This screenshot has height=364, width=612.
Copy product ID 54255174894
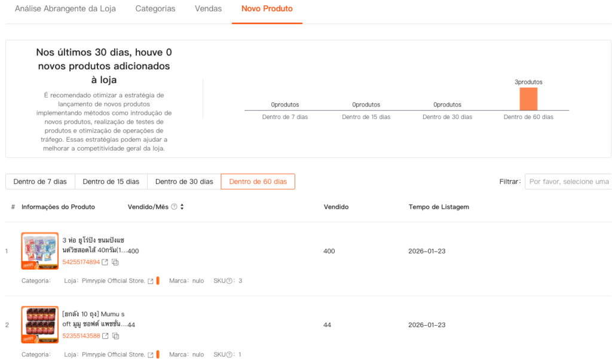click(x=115, y=262)
